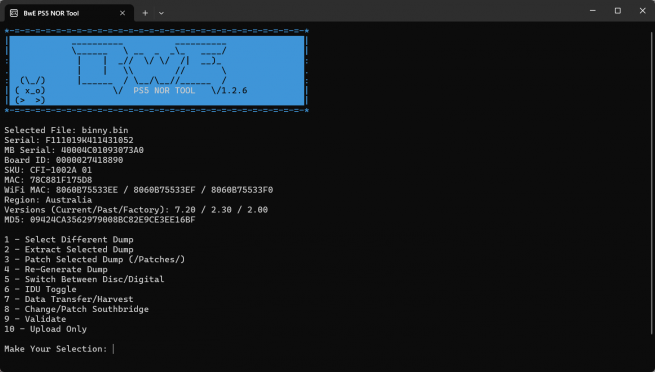Image resolution: width=655 pixels, height=372 pixels.
Task: Click the MD5 hash line
Action: [100, 220]
